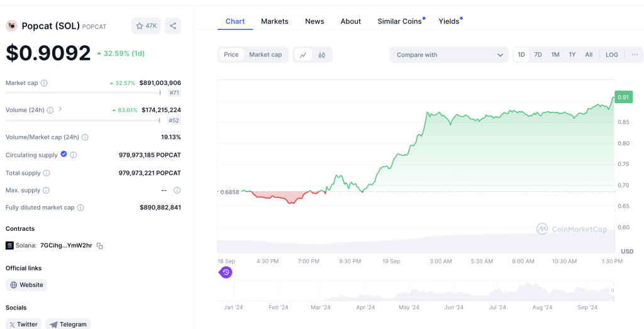Viewport: 644px width, 329px height.
Task: Open Circulating supply info icon
Action: (73, 155)
